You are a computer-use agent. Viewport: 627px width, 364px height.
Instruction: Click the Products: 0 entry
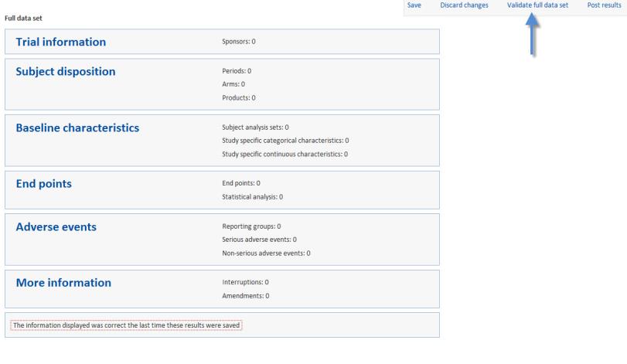[x=239, y=98]
